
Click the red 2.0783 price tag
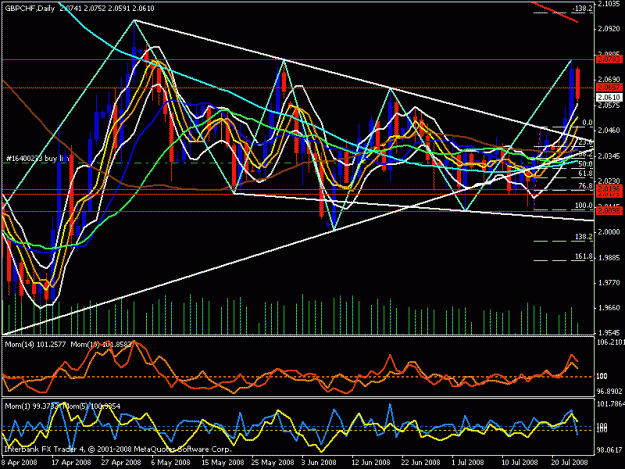pyautogui.click(x=609, y=59)
